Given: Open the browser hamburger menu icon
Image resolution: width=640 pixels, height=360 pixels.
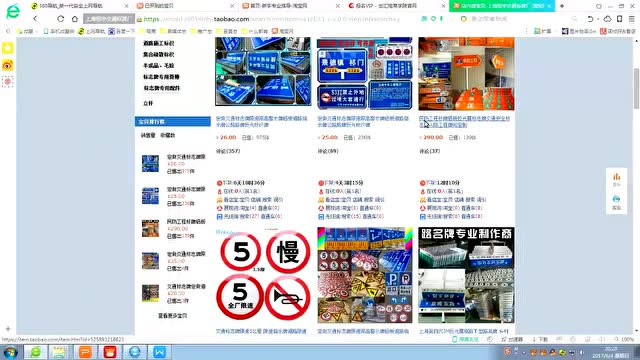Looking at the screenshot, I should pos(631,19).
